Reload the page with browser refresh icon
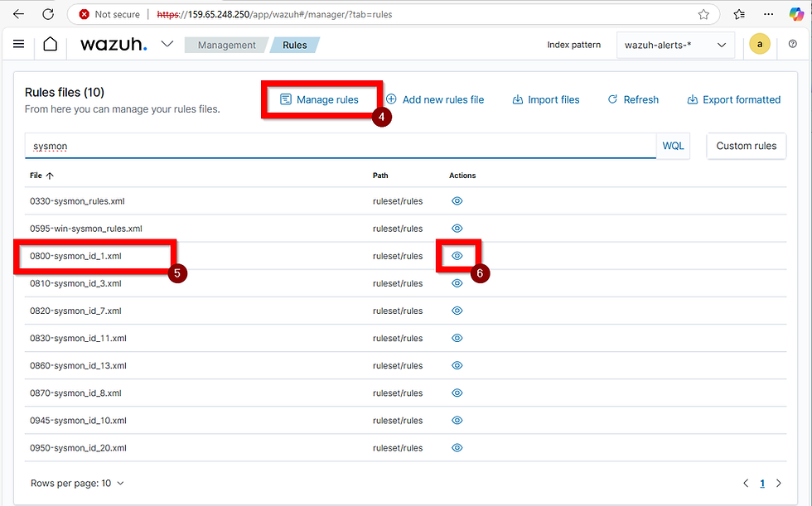The image size is (812, 506). [x=48, y=14]
